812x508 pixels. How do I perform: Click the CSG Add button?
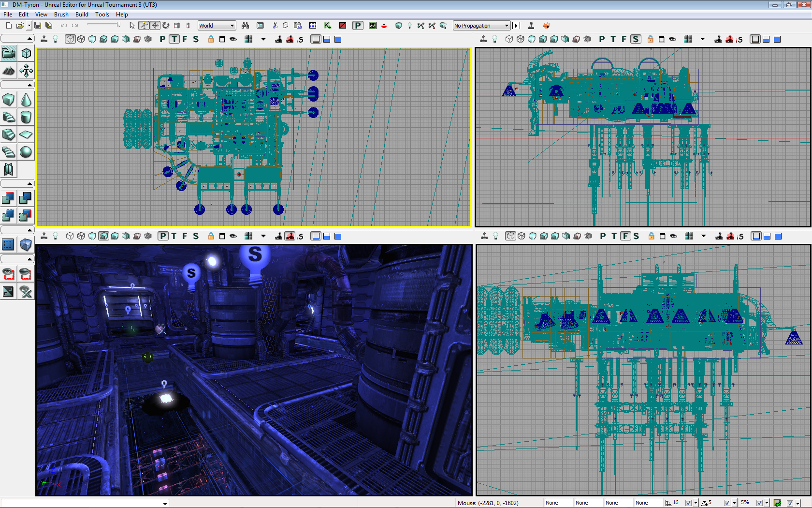point(9,198)
